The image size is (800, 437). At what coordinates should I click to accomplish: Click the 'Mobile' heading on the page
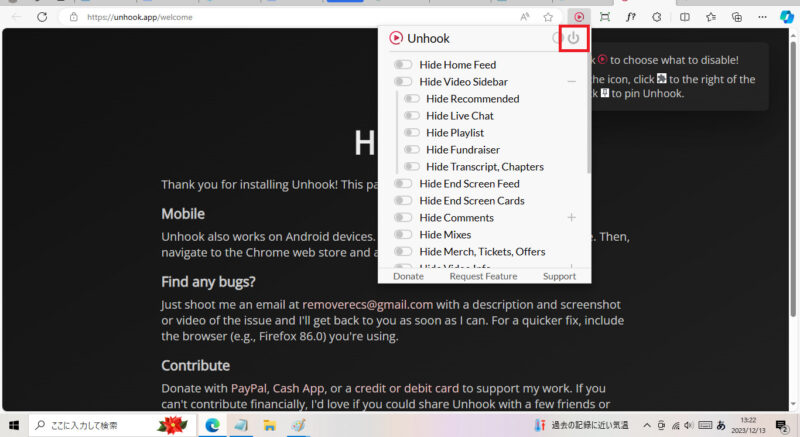click(x=183, y=214)
